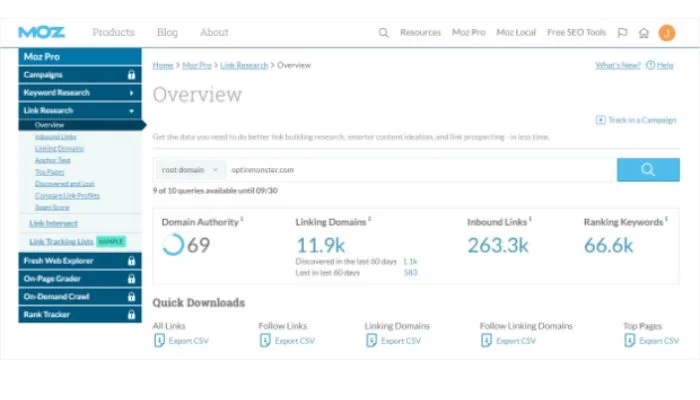Open Linking Domains in sidebar
Viewport: 700px width, 400px height.
pyautogui.click(x=59, y=148)
